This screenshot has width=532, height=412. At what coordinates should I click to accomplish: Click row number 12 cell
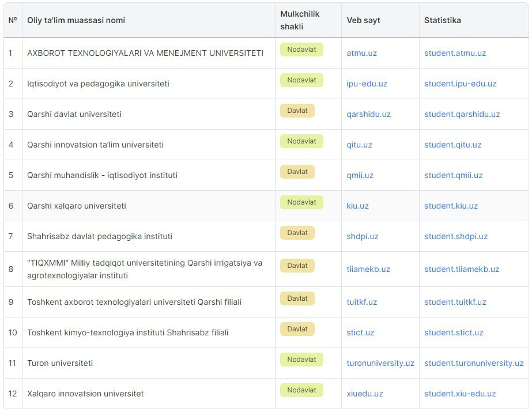13,394
